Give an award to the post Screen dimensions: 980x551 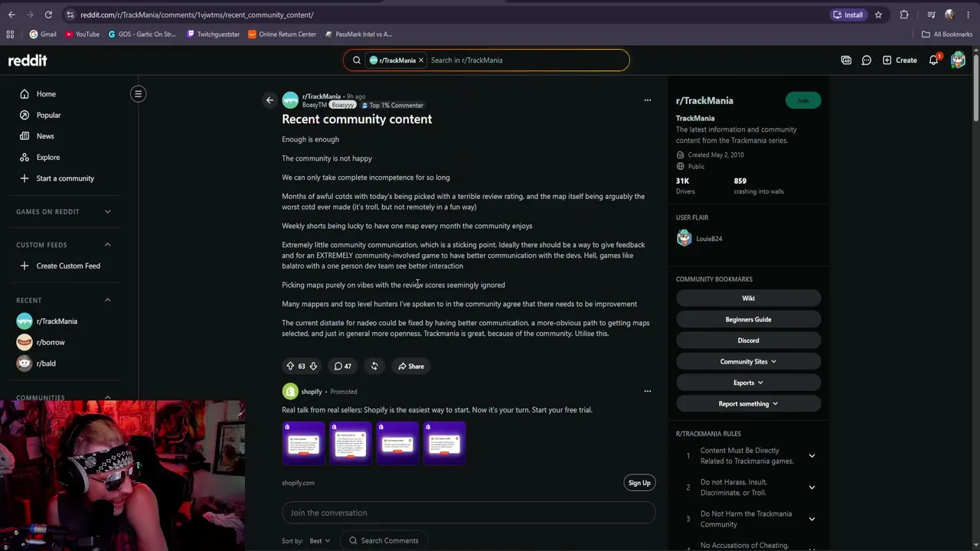click(x=374, y=367)
